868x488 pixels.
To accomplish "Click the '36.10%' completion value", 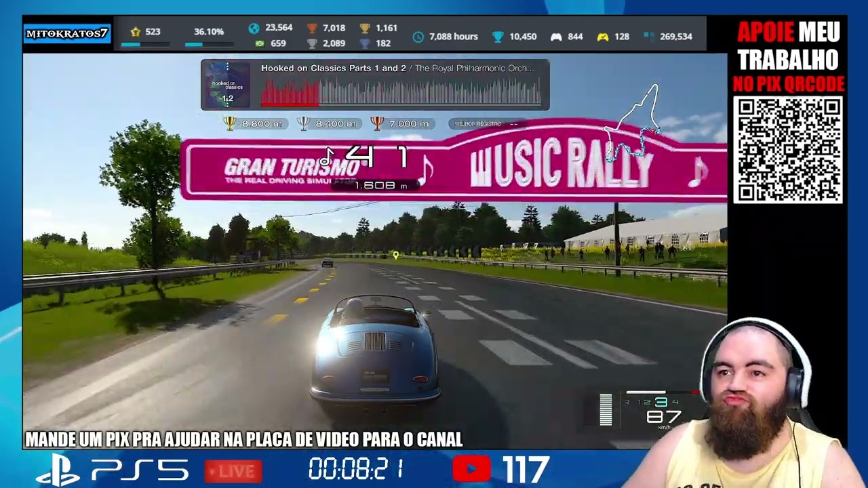I will (209, 32).
